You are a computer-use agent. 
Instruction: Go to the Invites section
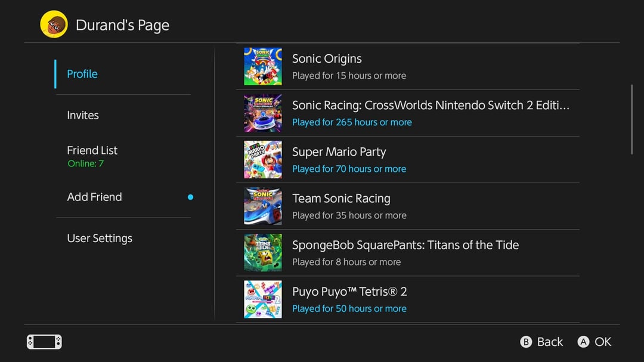pos(83,115)
